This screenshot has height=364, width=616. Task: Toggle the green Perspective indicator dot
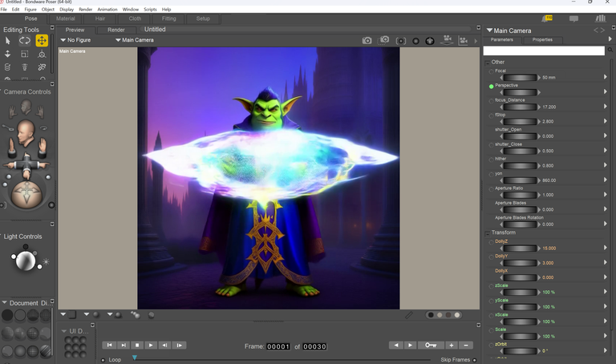(x=491, y=87)
